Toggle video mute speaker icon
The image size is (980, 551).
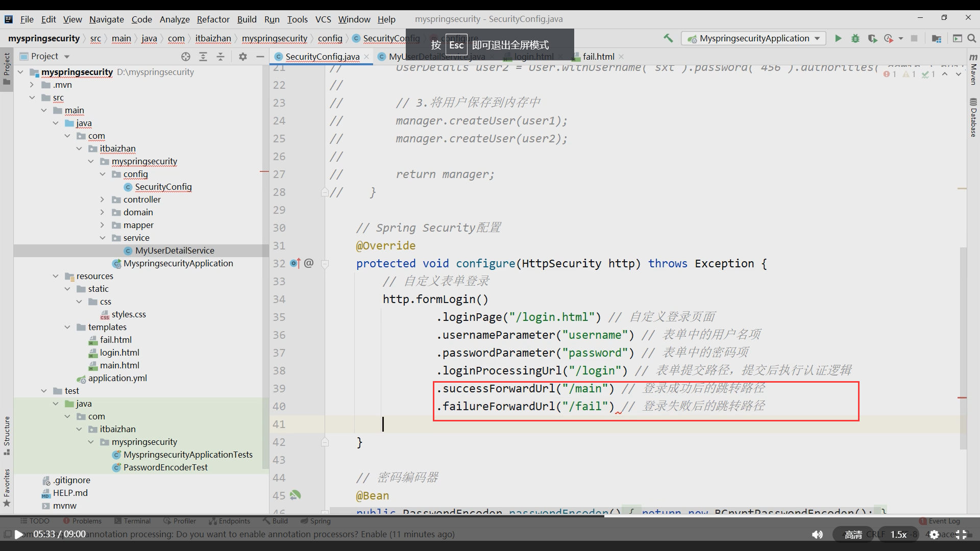[817, 534]
